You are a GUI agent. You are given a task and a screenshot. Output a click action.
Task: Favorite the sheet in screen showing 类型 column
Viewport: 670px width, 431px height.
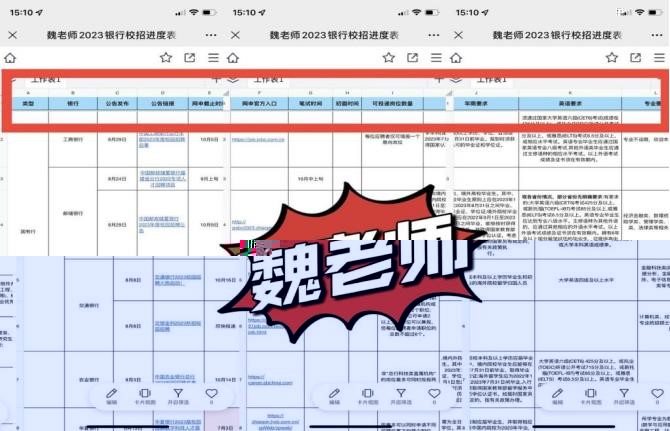click(x=166, y=57)
